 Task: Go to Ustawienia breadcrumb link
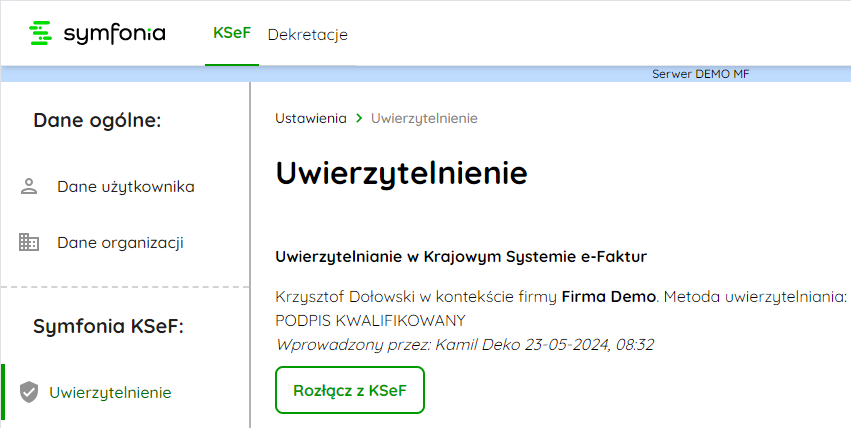click(x=310, y=118)
